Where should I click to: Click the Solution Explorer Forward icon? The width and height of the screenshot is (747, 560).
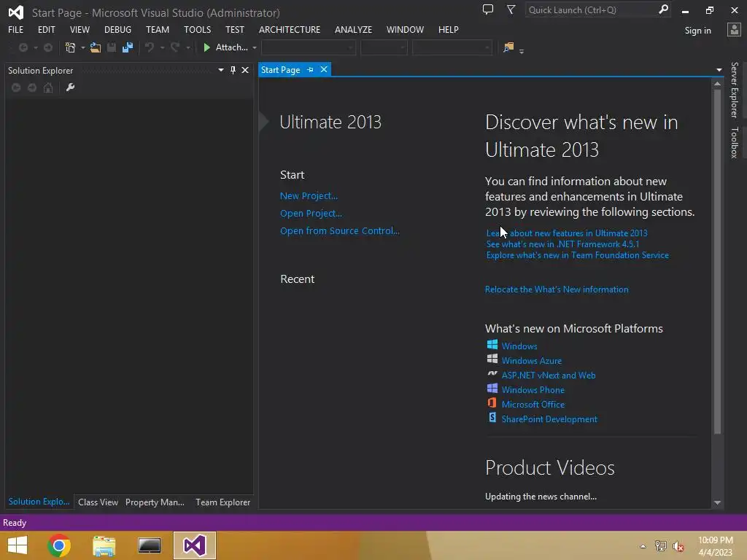pos(32,87)
